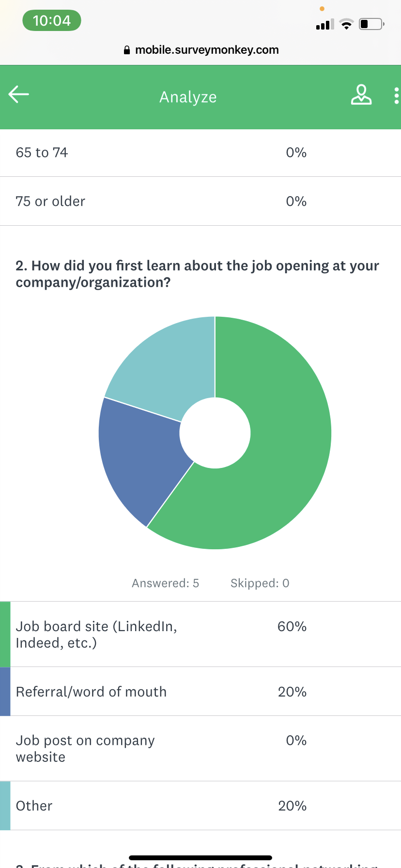The height and width of the screenshot is (868, 401).
Task: Tap the Skipped: 0 label
Action: [260, 583]
